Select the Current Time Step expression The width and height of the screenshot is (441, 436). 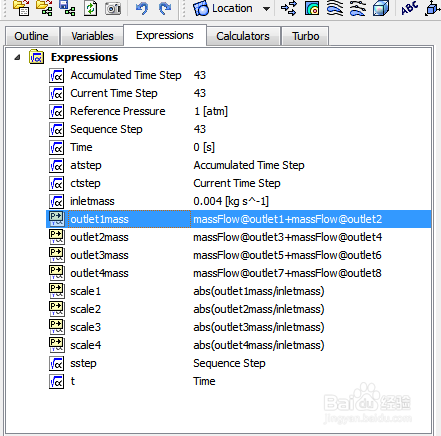(114, 93)
